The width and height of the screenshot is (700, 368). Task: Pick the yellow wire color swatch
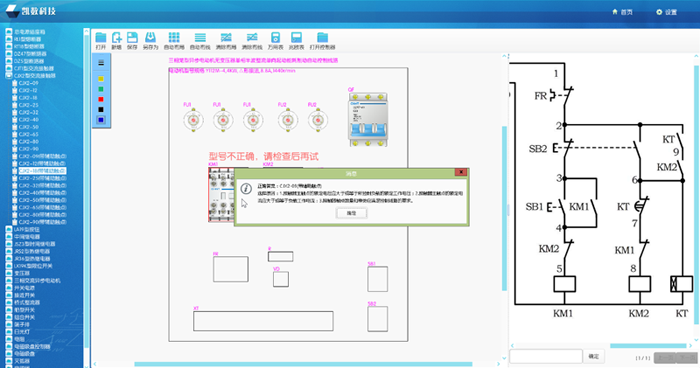pos(101,79)
